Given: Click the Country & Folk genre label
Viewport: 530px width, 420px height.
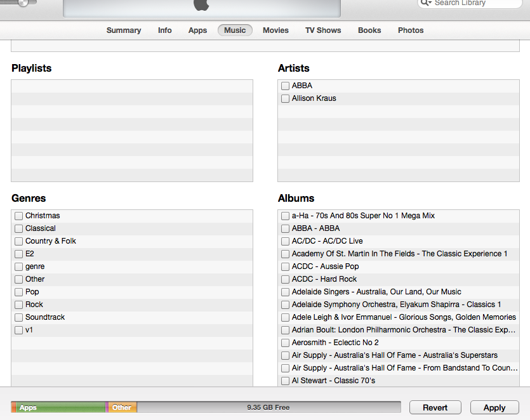Looking at the screenshot, I should click(x=51, y=241).
